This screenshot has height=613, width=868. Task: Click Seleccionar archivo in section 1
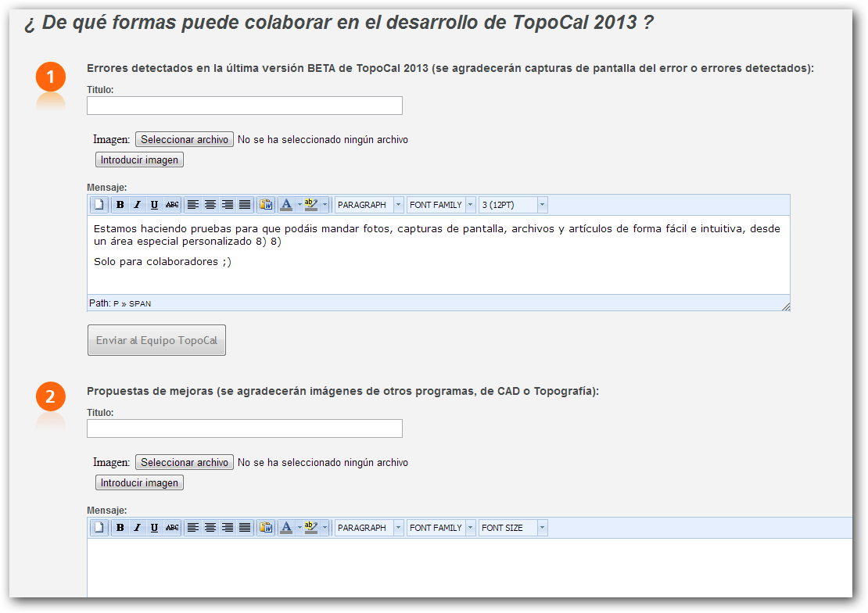tap(185, 139)
